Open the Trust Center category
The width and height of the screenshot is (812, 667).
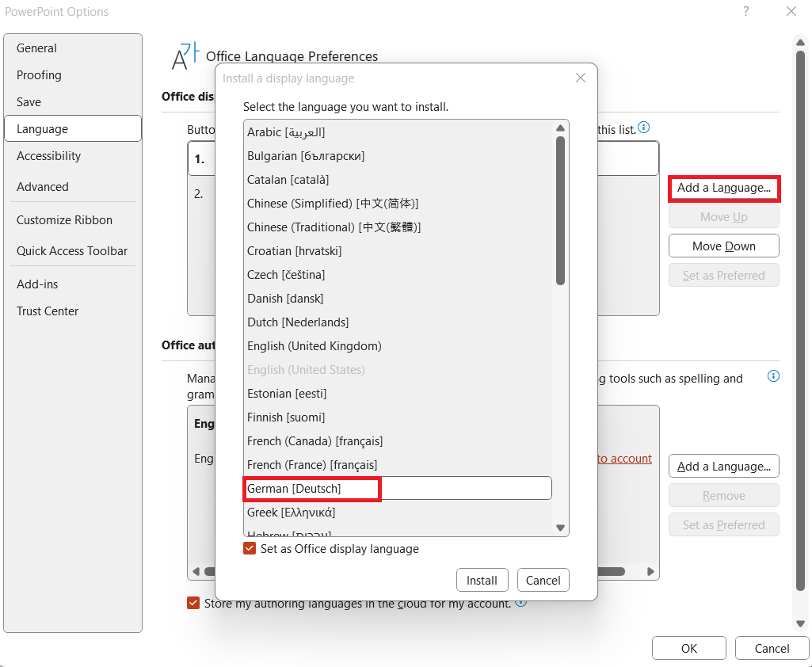73,311
